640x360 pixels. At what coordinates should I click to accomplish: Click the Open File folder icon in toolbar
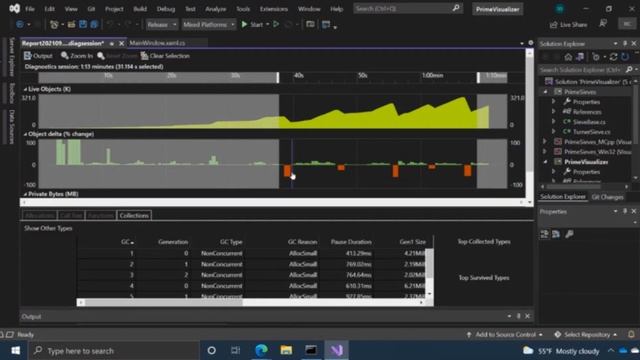click(71, 24)
